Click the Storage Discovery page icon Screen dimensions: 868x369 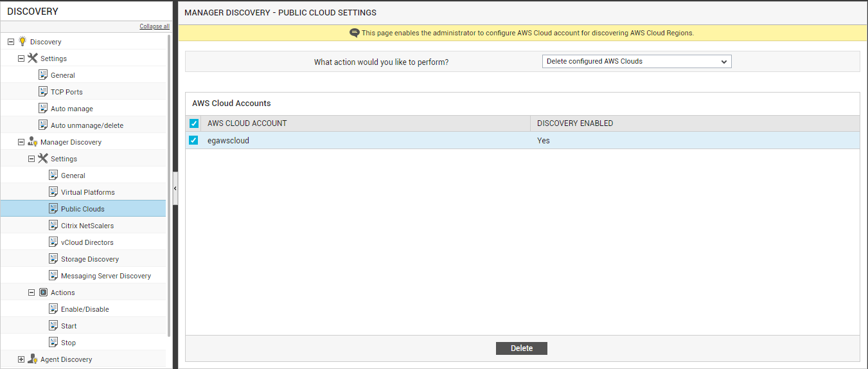[x=53, y=258]
